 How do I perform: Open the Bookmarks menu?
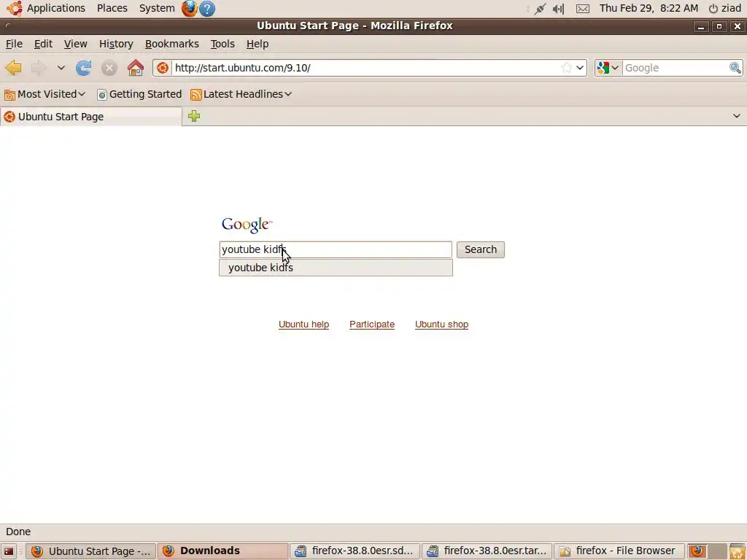pyautogui.click(x=171, y=44)
